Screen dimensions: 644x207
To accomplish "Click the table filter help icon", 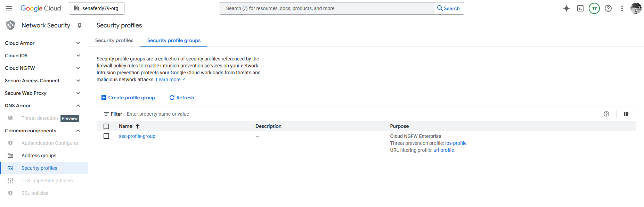I will [x=606, y=114].
